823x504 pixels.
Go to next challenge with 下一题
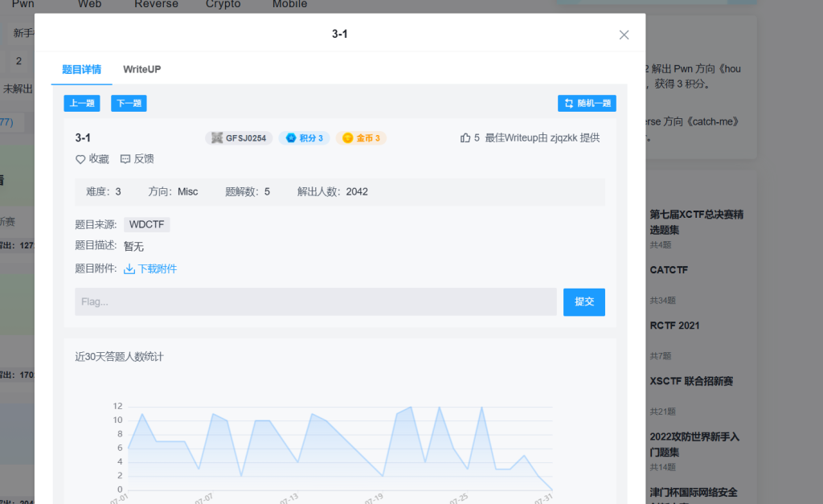(129, 103)
